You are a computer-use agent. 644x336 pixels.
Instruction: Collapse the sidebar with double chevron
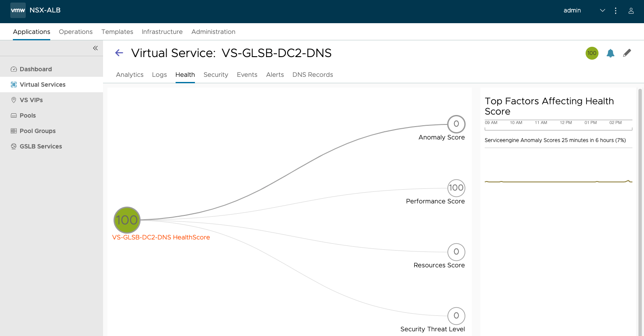click(95, 48)
